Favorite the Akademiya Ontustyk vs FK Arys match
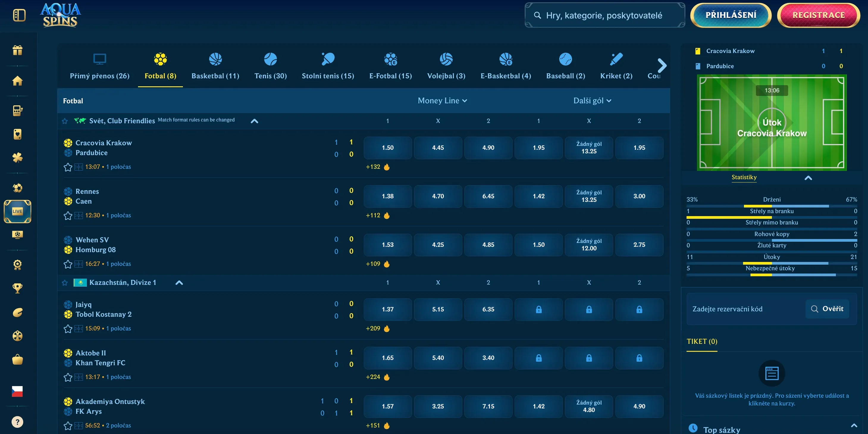This screenshot has height=434, width=868. click(x=68, y=426)
